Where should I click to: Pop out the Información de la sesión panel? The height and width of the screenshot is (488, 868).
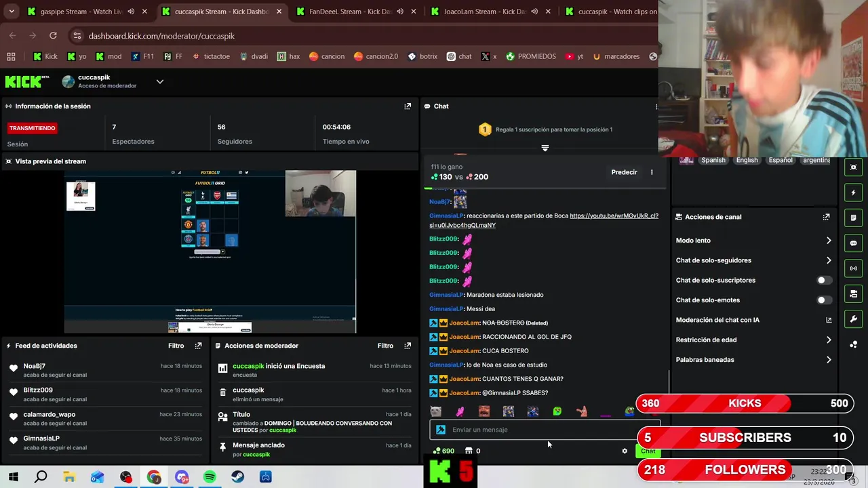408,106
